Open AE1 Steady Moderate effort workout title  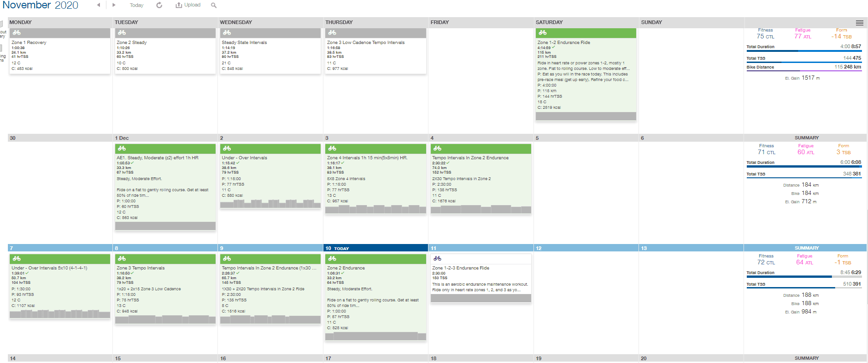(x=157, y=158)
